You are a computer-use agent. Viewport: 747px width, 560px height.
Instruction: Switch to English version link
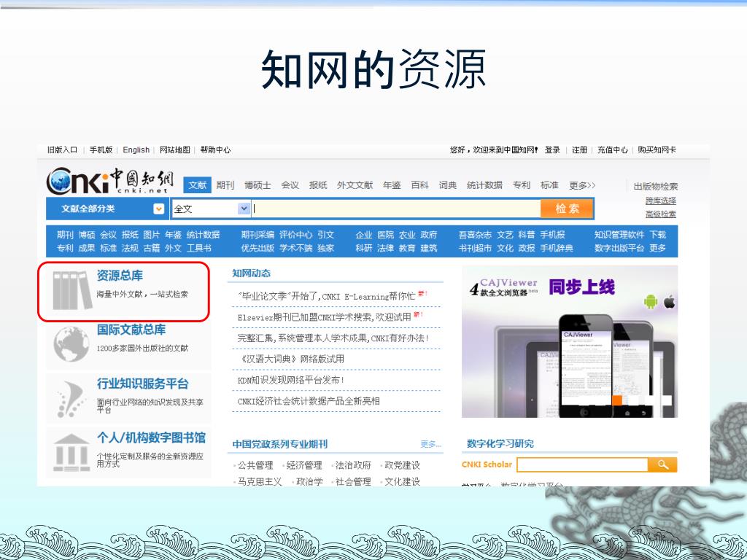(136, 149)
